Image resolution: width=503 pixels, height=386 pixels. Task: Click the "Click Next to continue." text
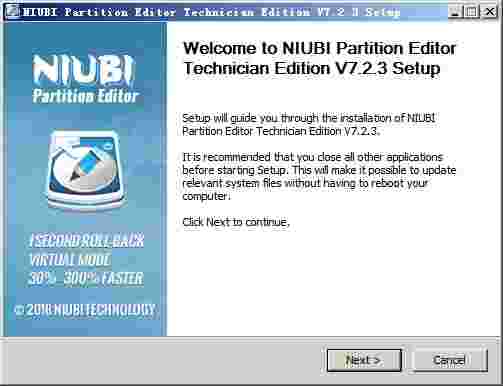pos(236,222)
